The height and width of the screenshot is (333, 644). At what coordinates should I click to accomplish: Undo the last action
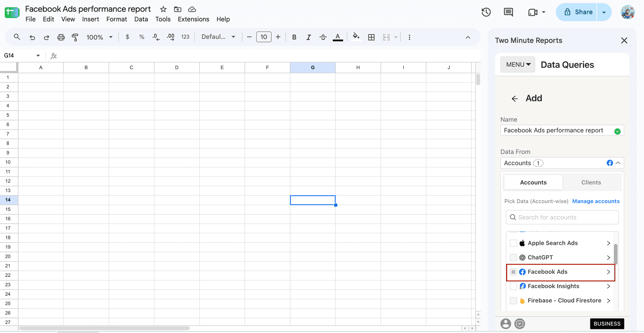32,37
